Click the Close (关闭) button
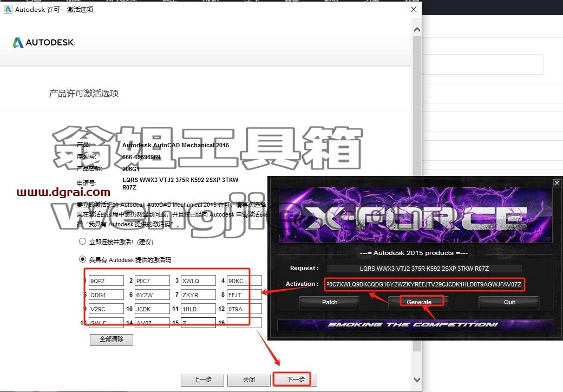The height and width of the screenshot is (392, 563). tap(249, 380)
